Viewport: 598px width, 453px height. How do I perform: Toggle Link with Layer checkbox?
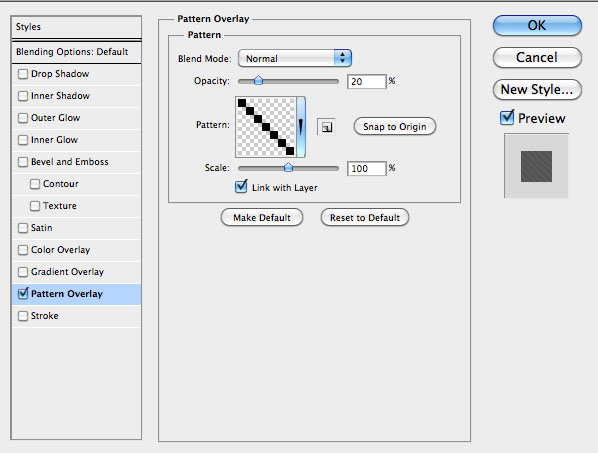tap(241, 187)
